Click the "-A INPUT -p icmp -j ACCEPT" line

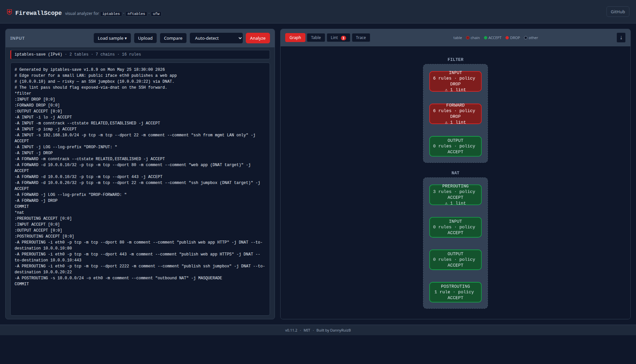click(x=46, y=129)
